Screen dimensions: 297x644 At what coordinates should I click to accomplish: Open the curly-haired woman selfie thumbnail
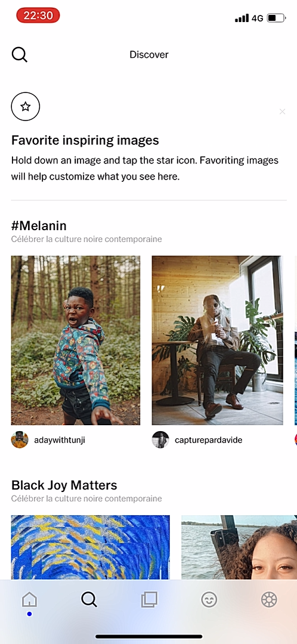[x=239, y=547]
